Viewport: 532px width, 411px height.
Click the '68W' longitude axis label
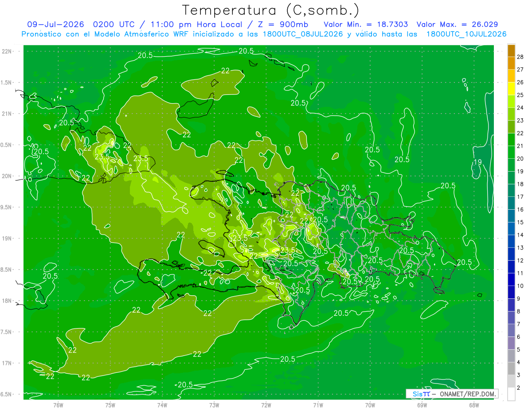pos(474,405)
